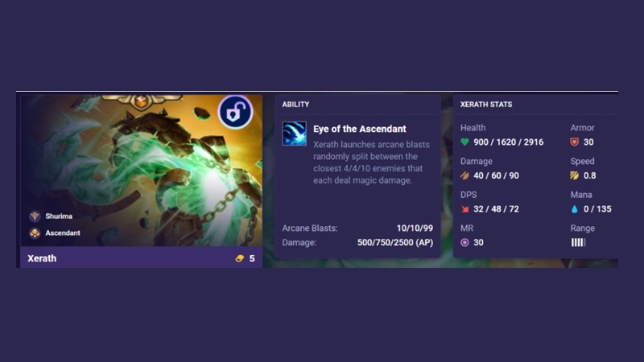The width and height of the screenshot is (644, 362).
Task: Click the attack Speed icon
Action: pos(574,175)
